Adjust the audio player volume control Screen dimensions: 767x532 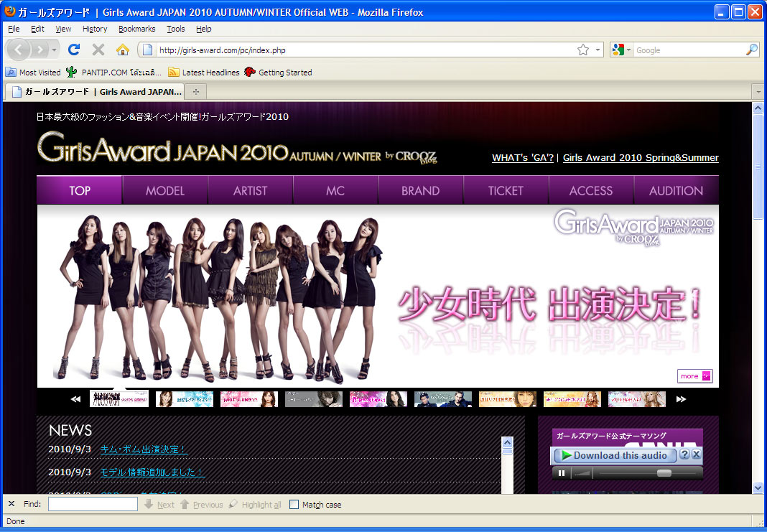tap(582, 473)
